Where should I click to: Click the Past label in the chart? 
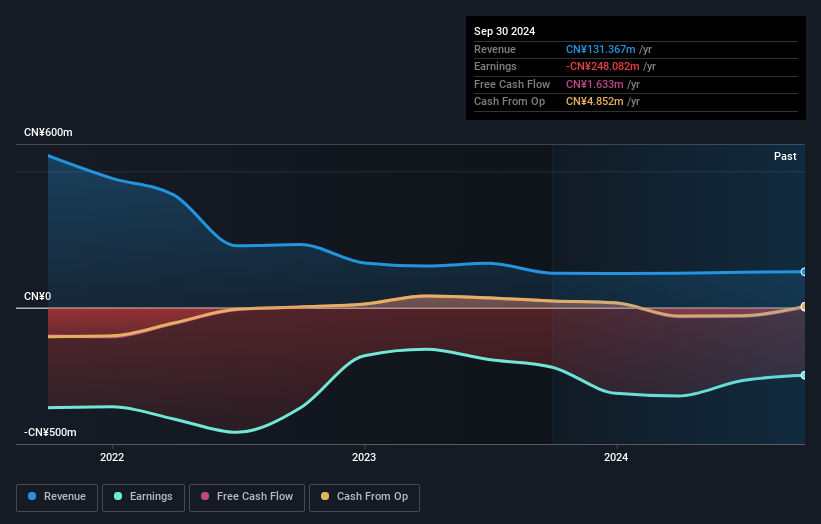click(x=785, y=156)
